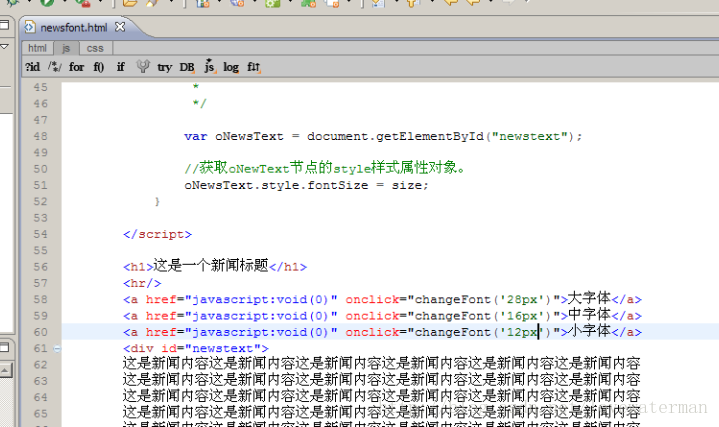The width and height of the screenshot is (719, 427).
Task: Click line number 48 in the gutter
Action: 40,136
